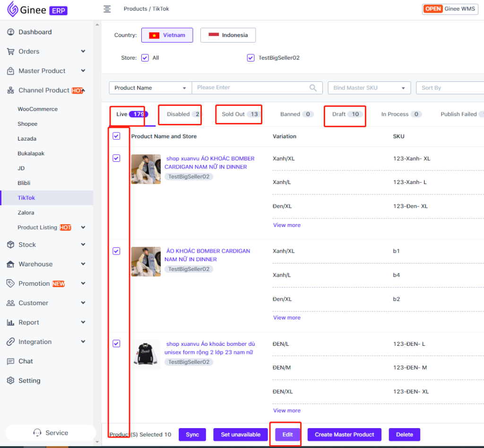This screenshot has width=484, height=448.
Task: Toggle the sidebar collapse hamburger icon
Action: pos(107,9)
